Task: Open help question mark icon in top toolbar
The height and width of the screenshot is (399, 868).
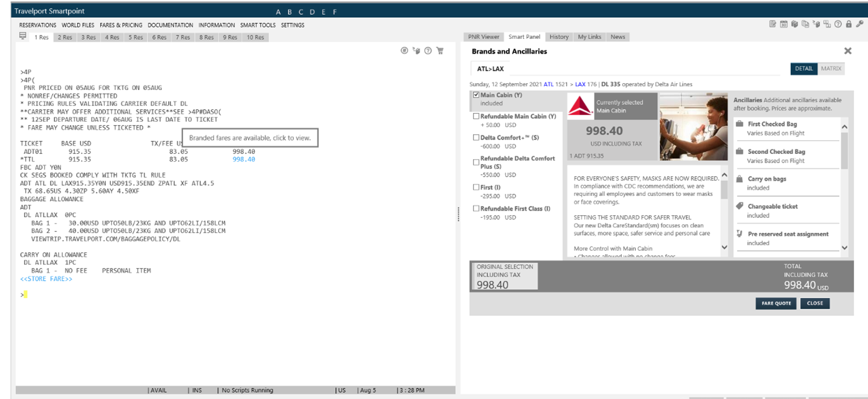Action: [x=838, y=24]
